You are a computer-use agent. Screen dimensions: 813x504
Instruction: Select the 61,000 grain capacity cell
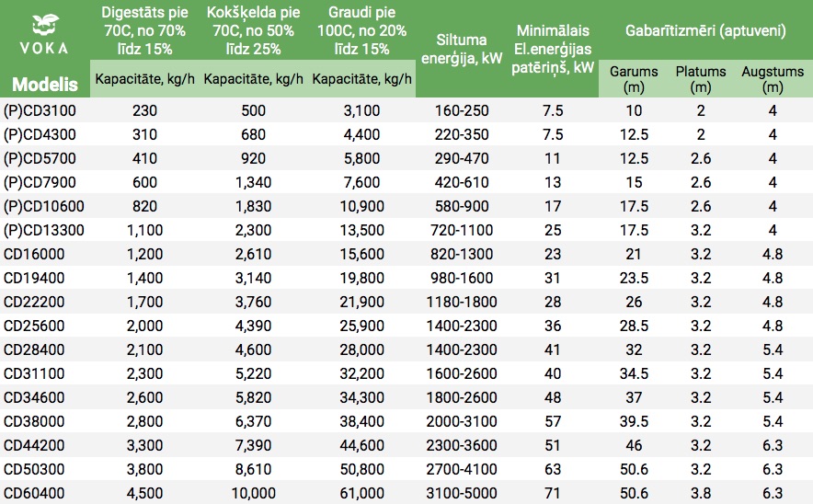(x=362, y=493)
